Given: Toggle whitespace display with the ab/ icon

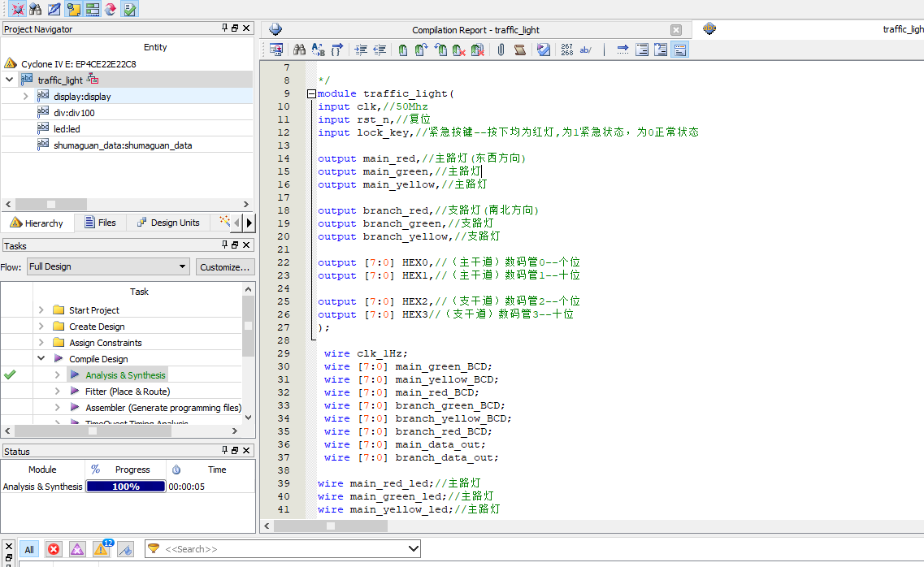Looking at the screenshot, I should pyautogui.click(x=586, y=50).
